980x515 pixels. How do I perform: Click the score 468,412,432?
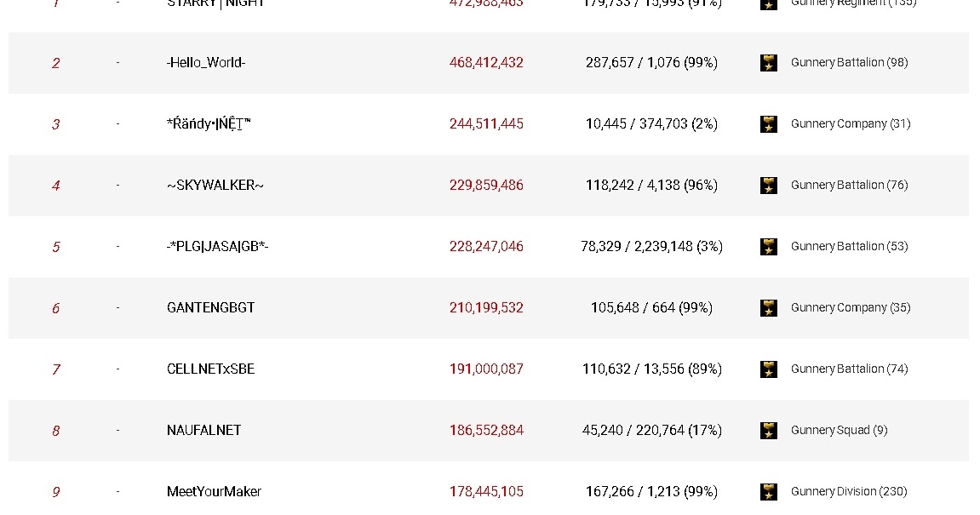point(486,63)
